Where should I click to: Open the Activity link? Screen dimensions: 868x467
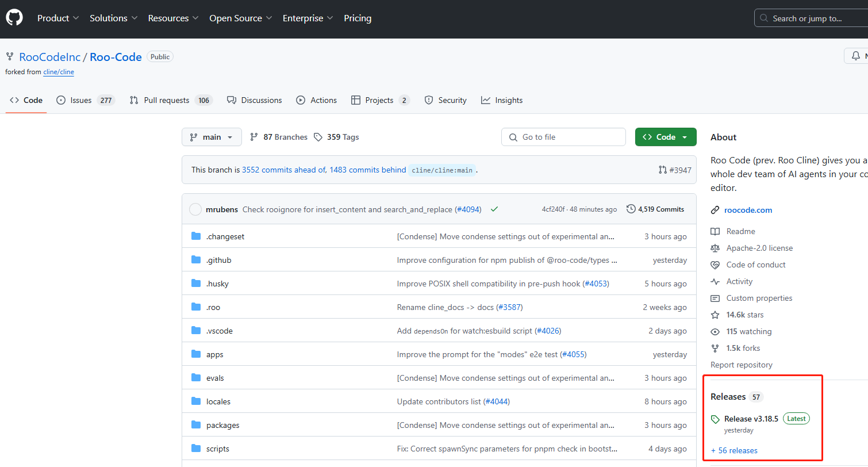pos(739,281)
